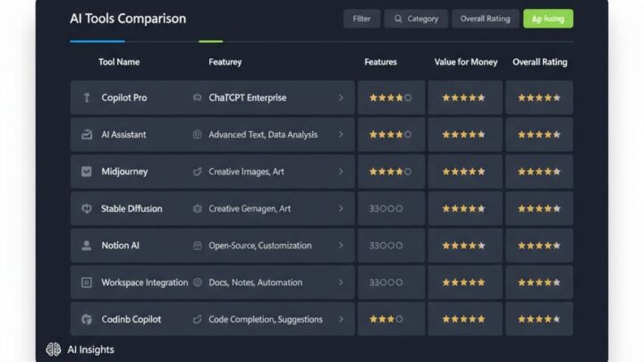Click the ChaTCPT Enterprise text
The height and width of the screenshot is (362, 644).
tap(248, 97)
